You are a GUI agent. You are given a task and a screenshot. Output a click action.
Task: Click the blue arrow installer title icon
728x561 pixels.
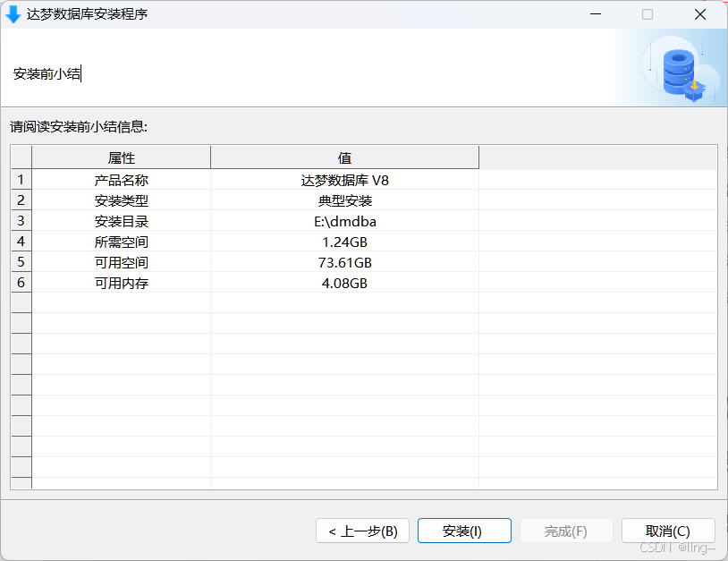(x=13, y=14)
